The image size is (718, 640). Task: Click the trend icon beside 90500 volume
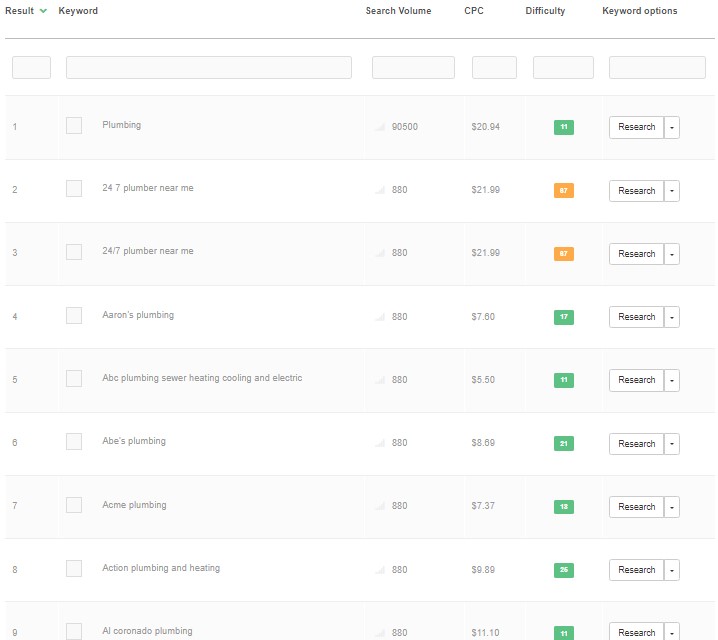(x=380, y=127)
